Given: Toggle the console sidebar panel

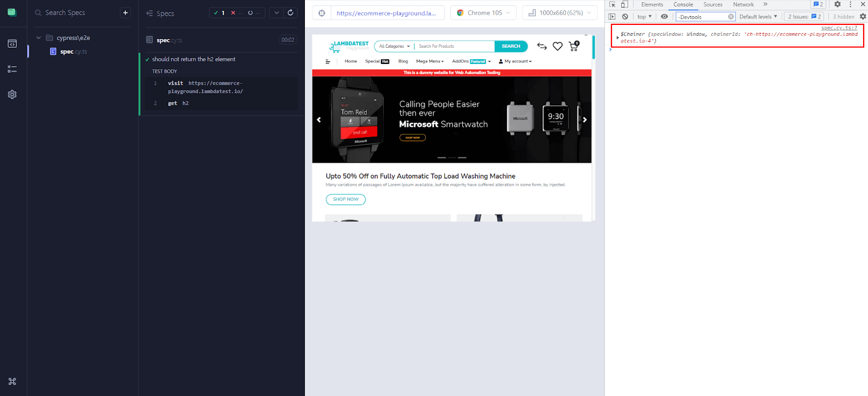Looking at the screenshot, I should point(612,17).
